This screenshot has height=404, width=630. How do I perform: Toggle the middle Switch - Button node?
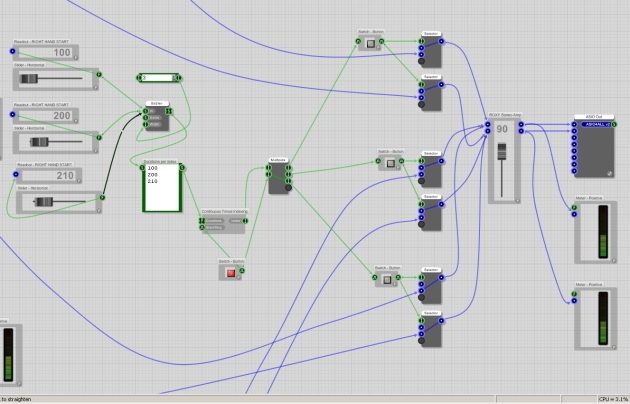coord(388,164)
